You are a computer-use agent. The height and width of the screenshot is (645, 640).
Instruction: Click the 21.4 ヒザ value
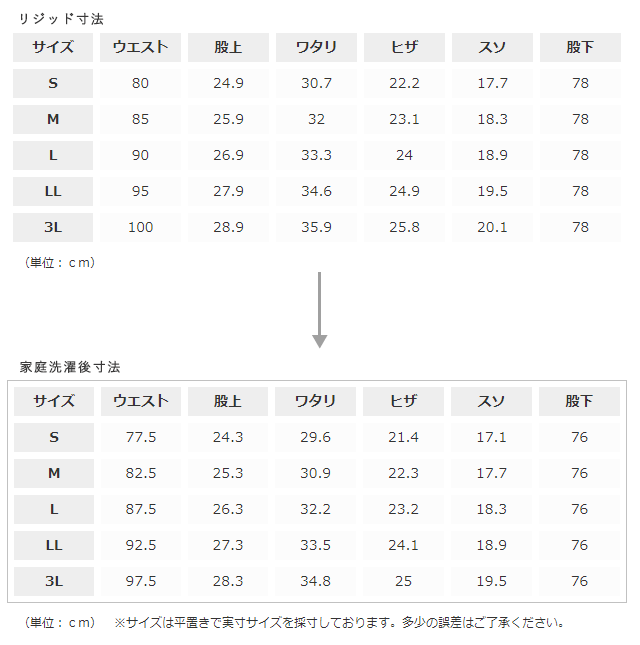[x=403, y=437]
